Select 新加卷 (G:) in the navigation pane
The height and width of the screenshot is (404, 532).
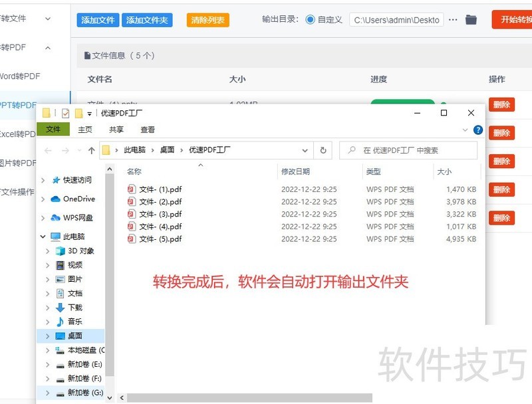point(86,393)
